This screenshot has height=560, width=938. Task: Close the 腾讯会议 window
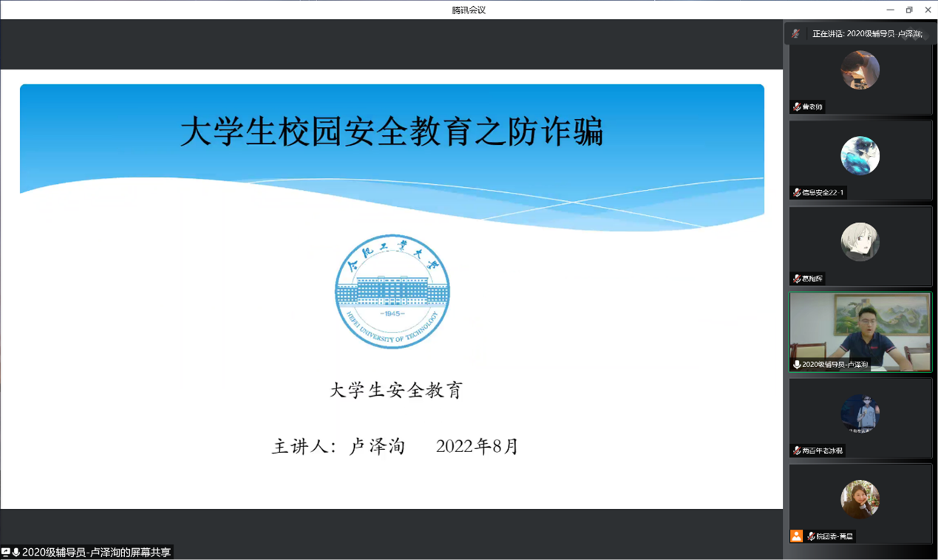(928, 10)
